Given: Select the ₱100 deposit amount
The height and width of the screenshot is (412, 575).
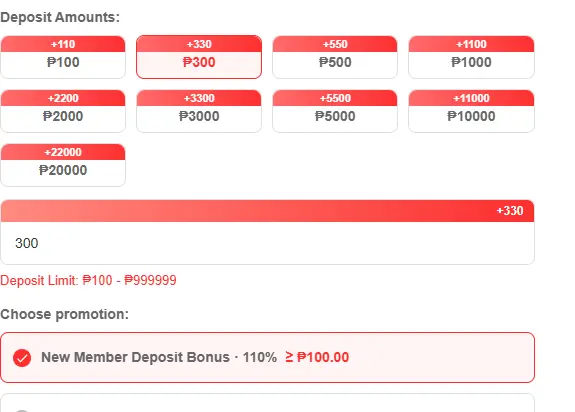Looking at the screenshot, I should 63,57.
